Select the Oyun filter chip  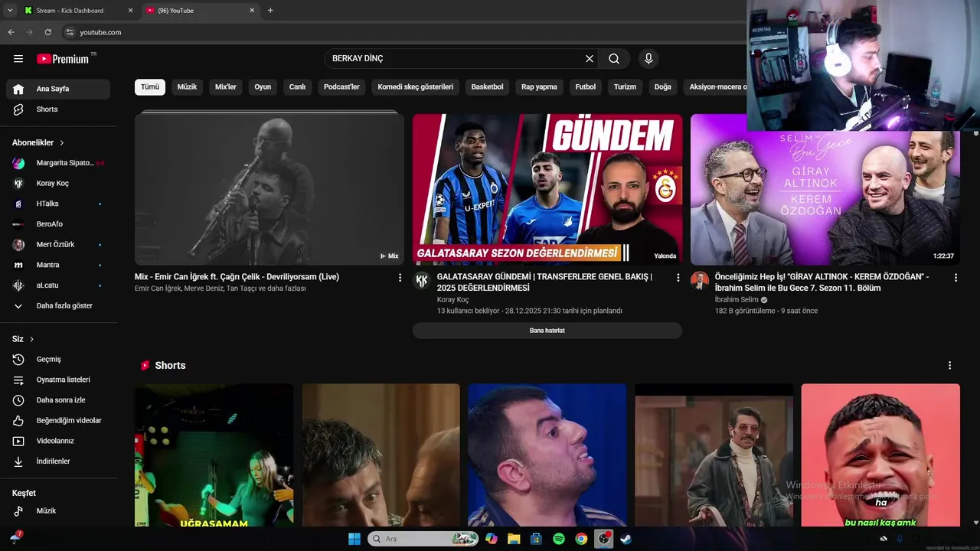pyautogui.click(x=263, y=86)
